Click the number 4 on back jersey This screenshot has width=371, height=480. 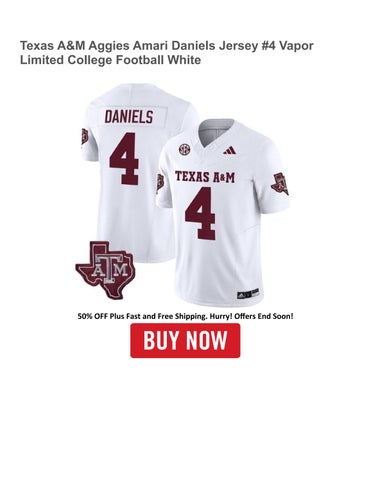pyautogui.click(x=124, y=158)
